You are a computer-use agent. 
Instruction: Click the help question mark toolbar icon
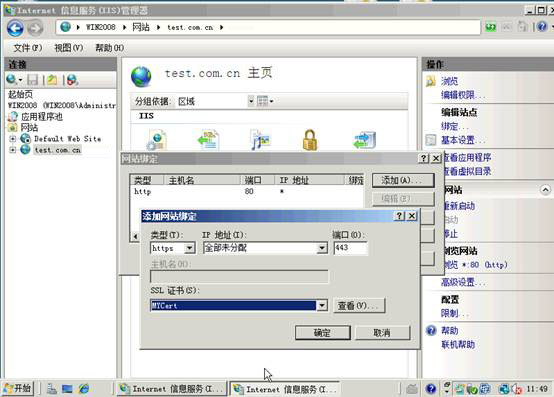[542, 26]
